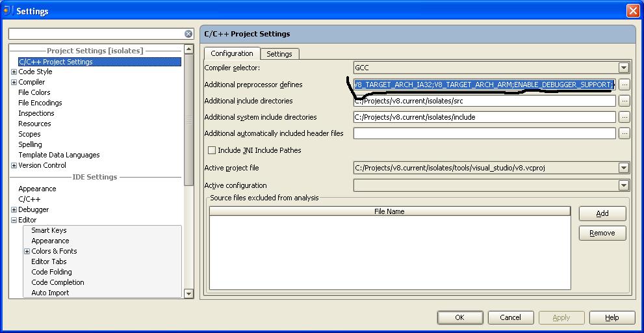The height and width of the screenshot is (333, 644).
Task: Select Code Completion in tree
Action: click(57, 282)
